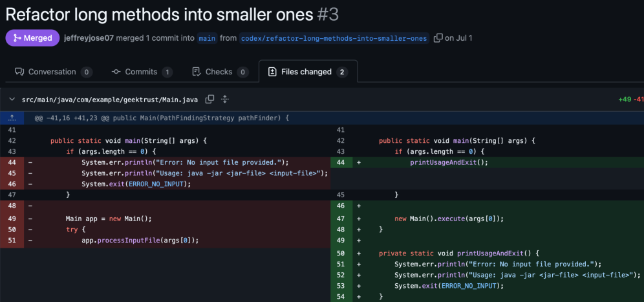Copy the head branch name icon

438,38
